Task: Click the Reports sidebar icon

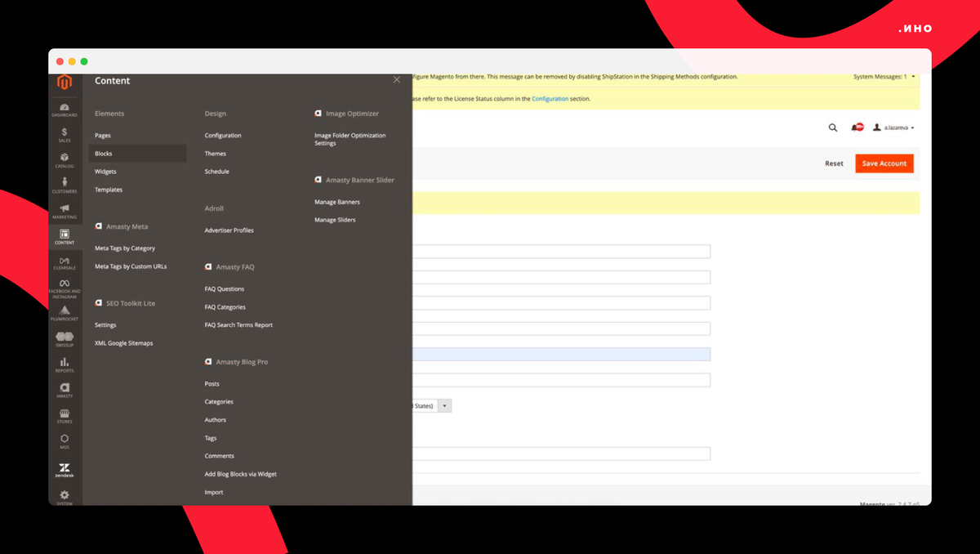Action: tap(65, 362)
